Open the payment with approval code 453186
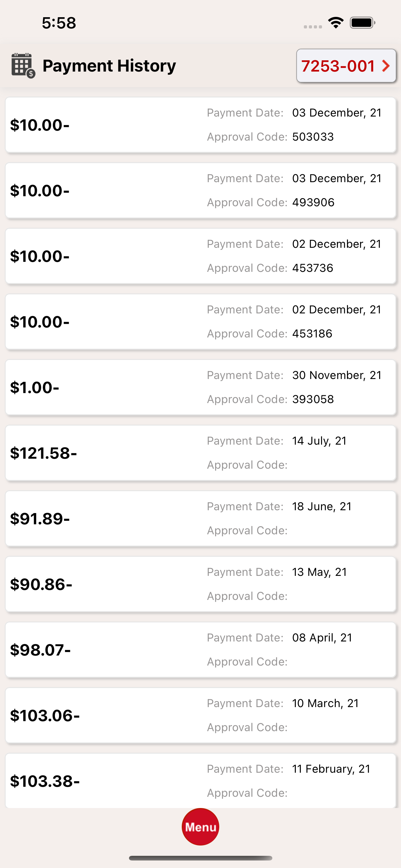 click(x=200, y=322)
